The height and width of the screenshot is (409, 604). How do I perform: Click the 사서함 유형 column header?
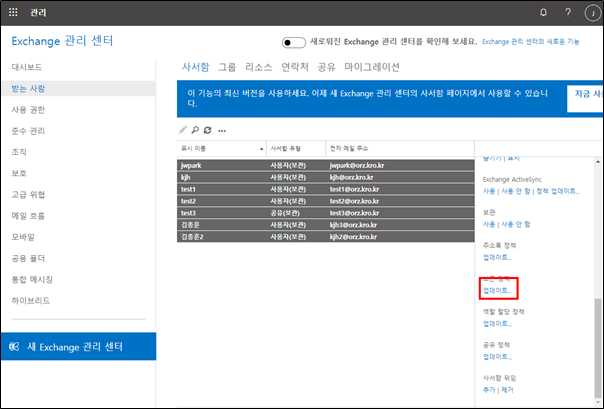296,149
